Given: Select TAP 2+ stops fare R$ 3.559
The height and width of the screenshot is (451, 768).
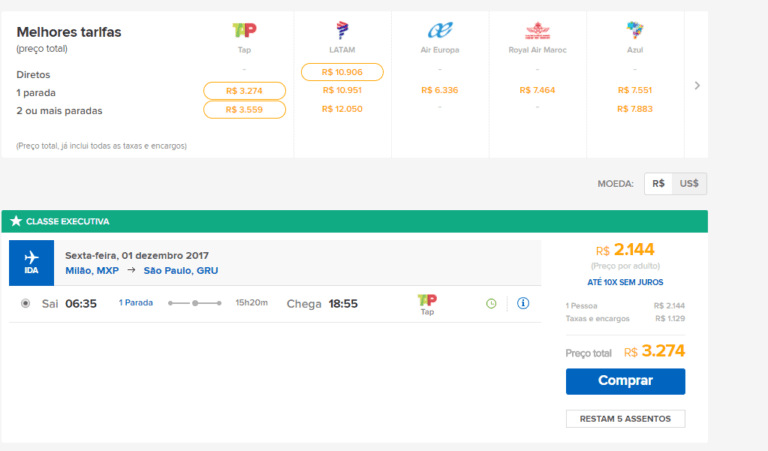Looking at the screenshot, I should click(x=244, y=109).
